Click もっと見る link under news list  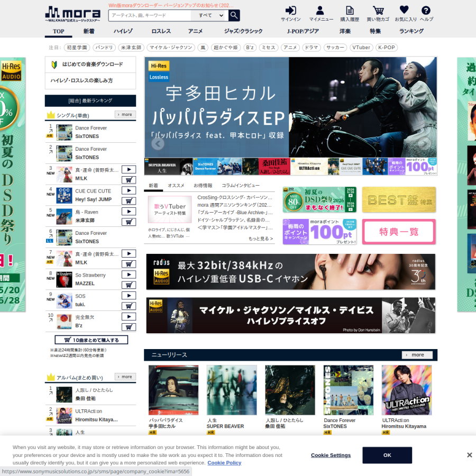point(260,239)
